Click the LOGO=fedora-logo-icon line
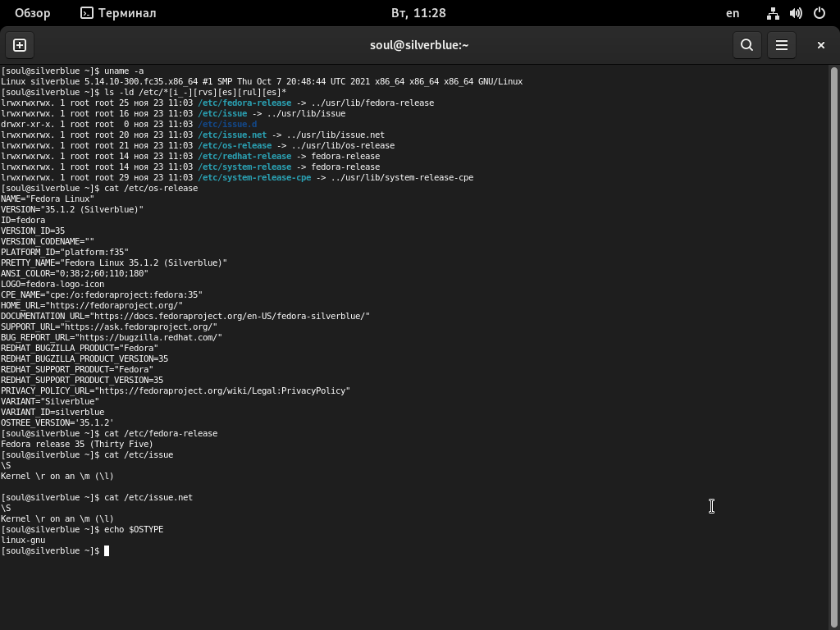840x630 pixels. coord(52,284)
